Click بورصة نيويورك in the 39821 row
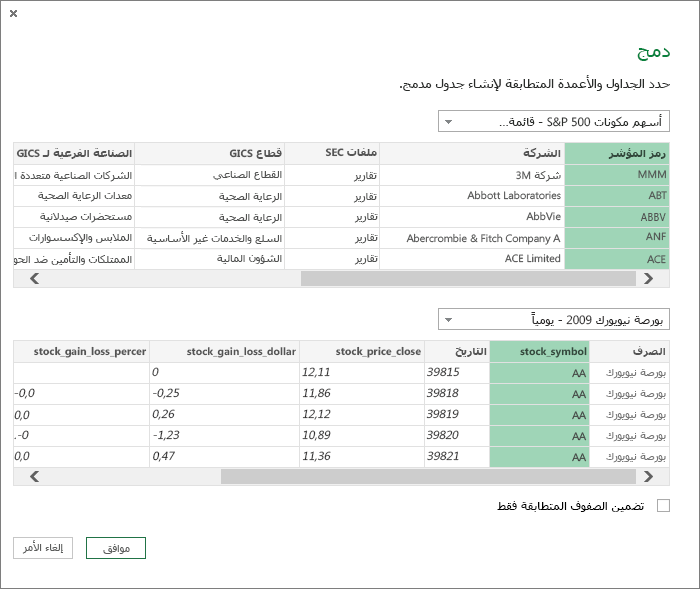 pyautogui.click(x=629, y=457)
